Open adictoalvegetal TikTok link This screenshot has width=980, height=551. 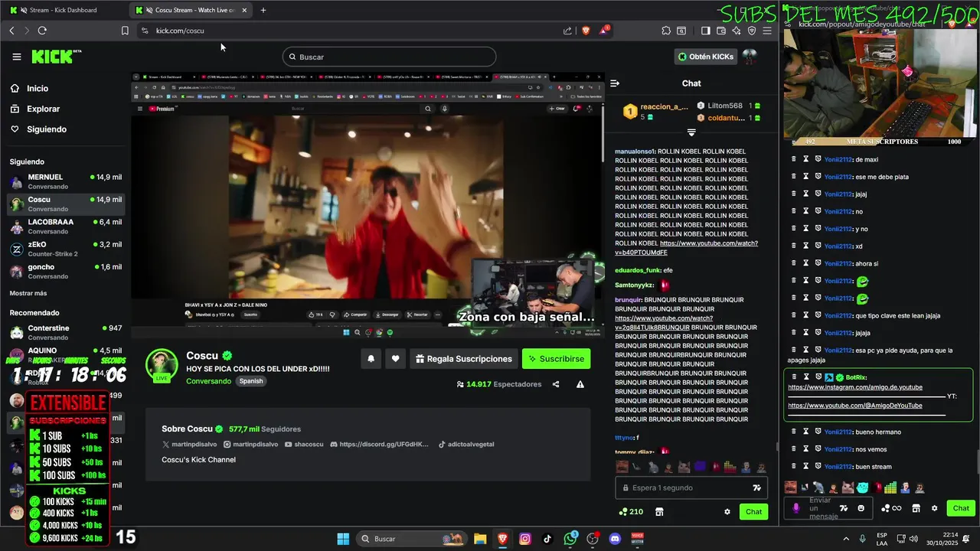click(466, 444)
